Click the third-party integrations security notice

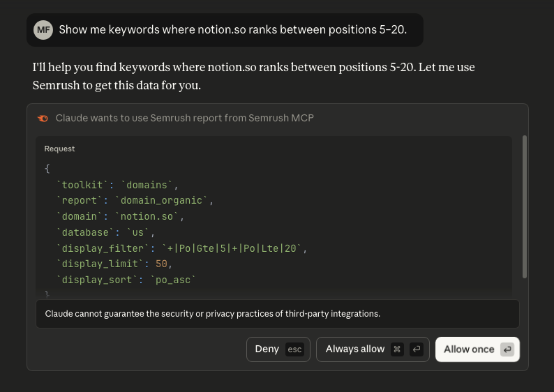coord(212,314)
